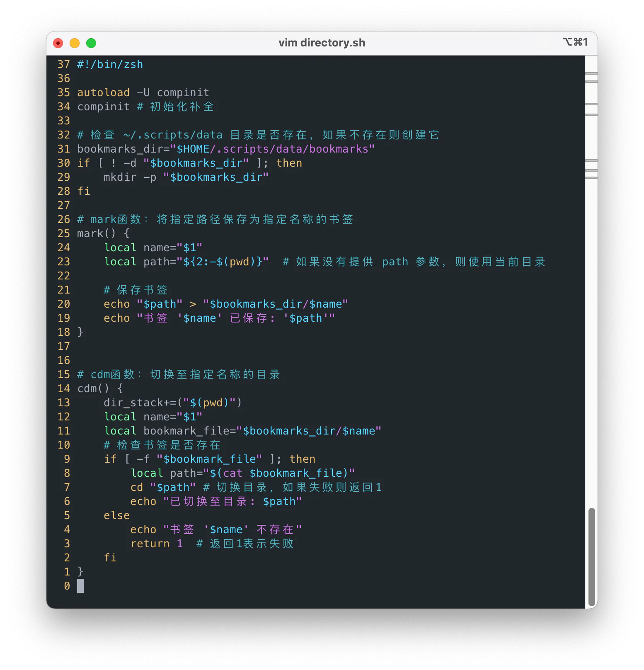The height and width of the screenshot is (670, 644).
Task: Click the comment "# 保存书签"
Action: click(136, 290)
